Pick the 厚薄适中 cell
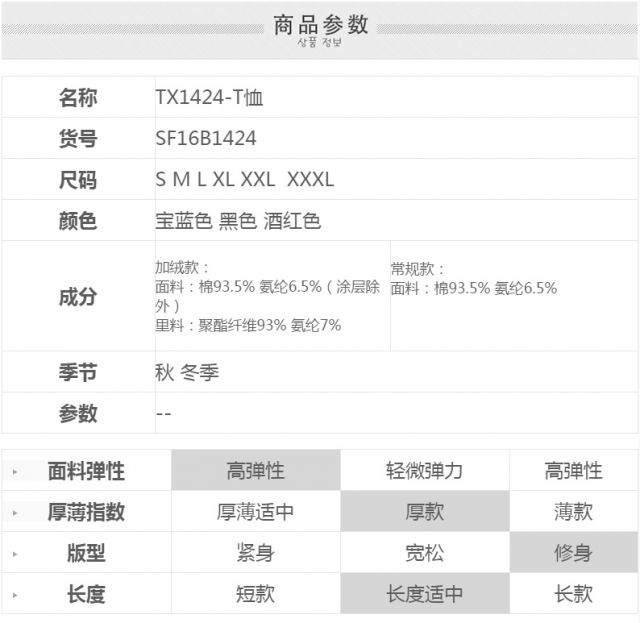The image size is (640, 623). [x=255, y=512]
